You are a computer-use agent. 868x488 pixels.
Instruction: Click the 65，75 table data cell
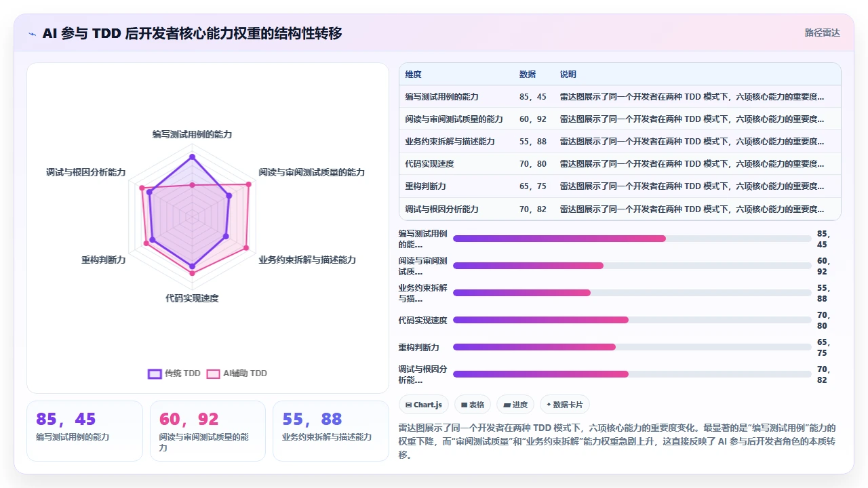(532, 186)
